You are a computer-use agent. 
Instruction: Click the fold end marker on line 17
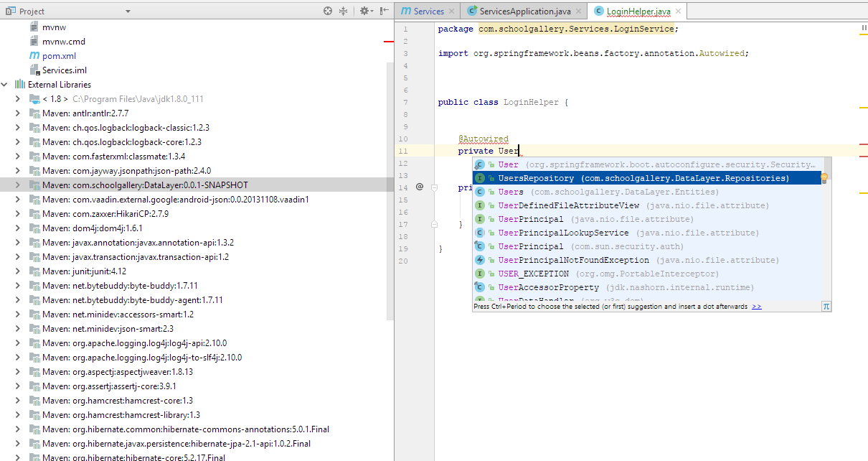[434, 224]
